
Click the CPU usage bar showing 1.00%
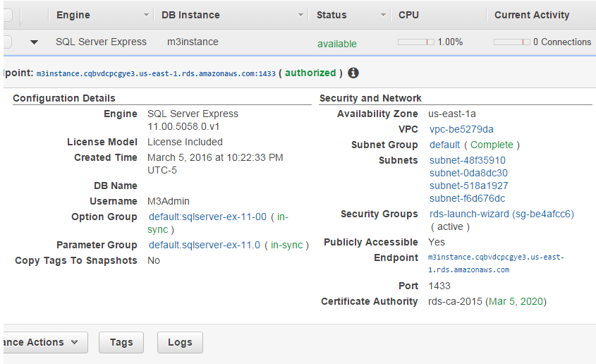pyautogui.click(x=416, y=42)
